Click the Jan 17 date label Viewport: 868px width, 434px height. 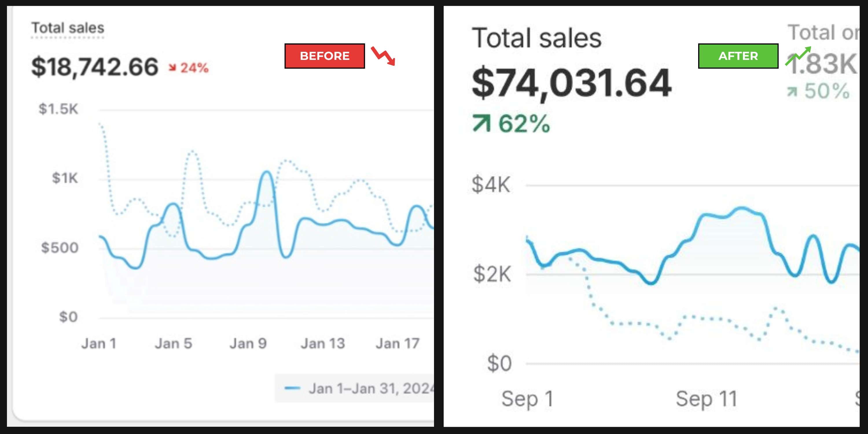[397, 344]
